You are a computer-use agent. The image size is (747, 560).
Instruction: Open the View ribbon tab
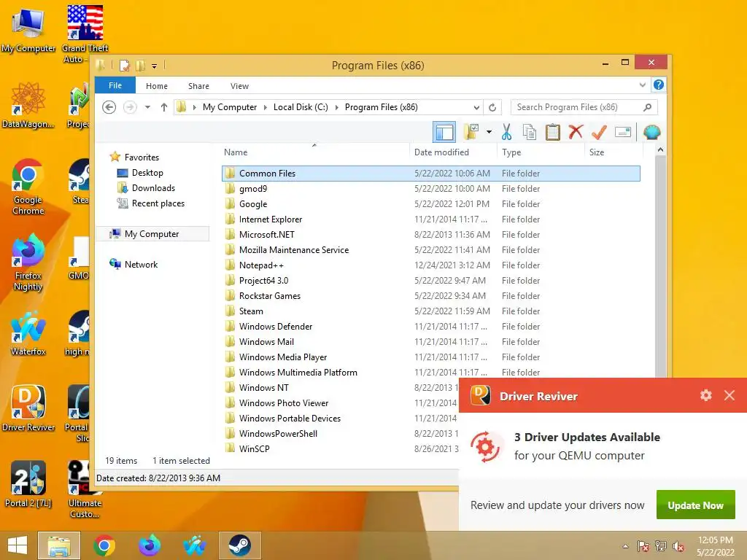[239, 86]
